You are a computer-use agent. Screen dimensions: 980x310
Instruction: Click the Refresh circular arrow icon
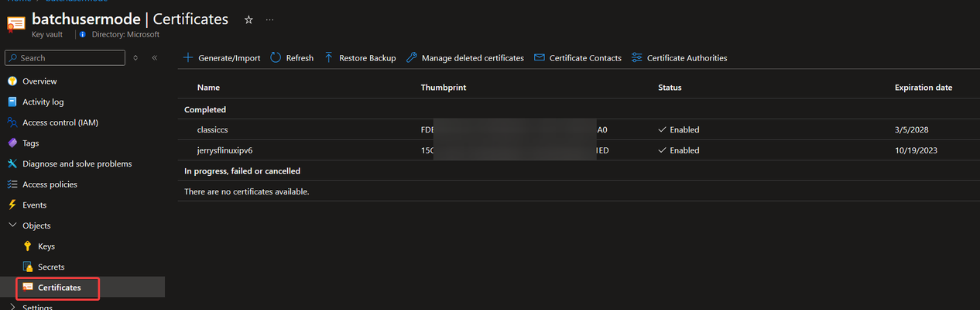(x=276, y=58)
